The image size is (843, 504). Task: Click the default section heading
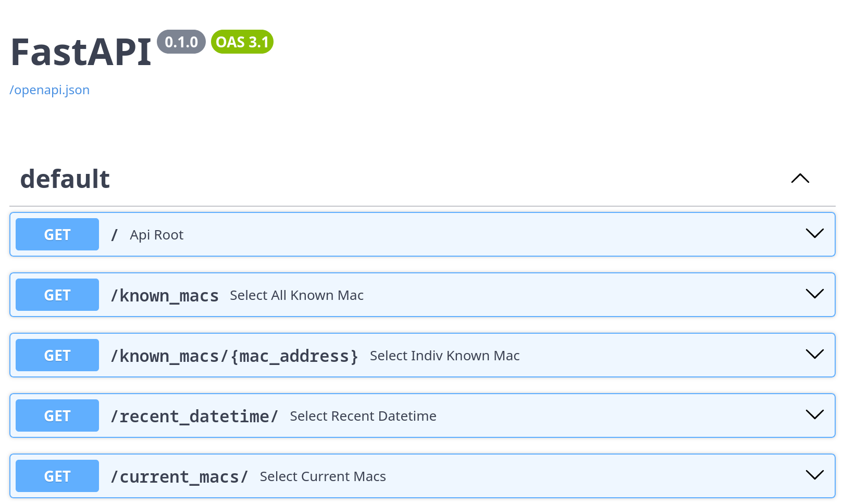point(65,179)
